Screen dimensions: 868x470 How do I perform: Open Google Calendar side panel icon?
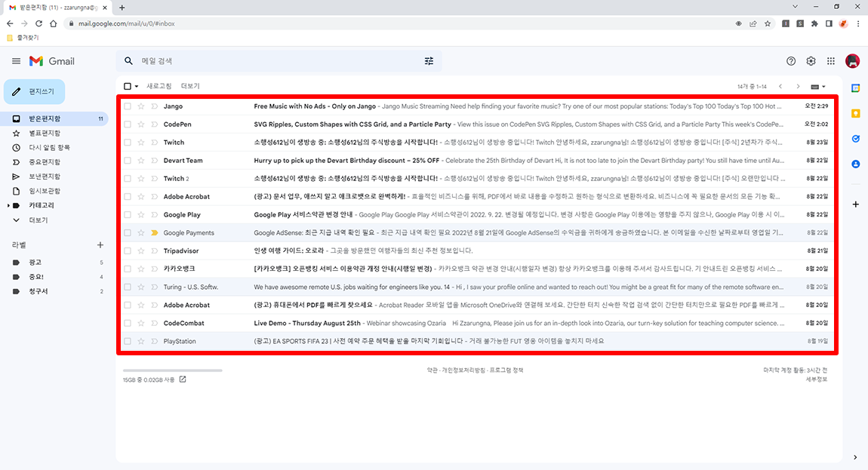click(x=855, y=88)
